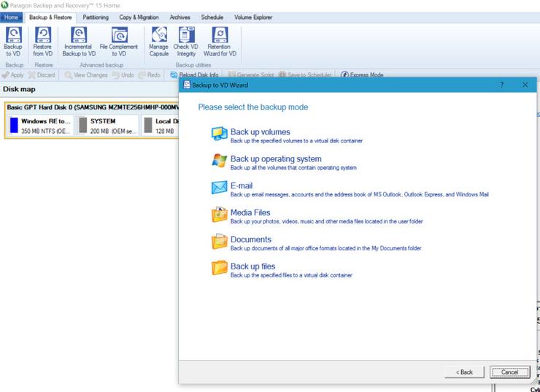Select Media Files backup mode
540x392 pixels.
point(317,216)
